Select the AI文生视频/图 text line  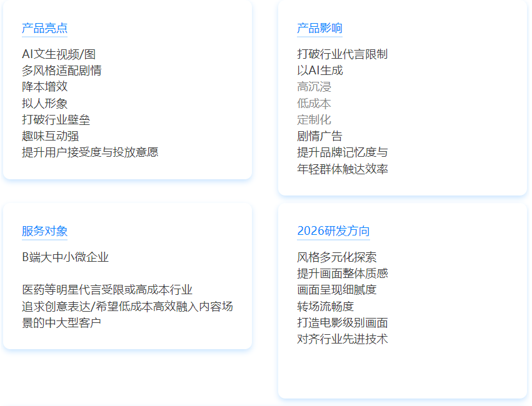coord(59,54)
